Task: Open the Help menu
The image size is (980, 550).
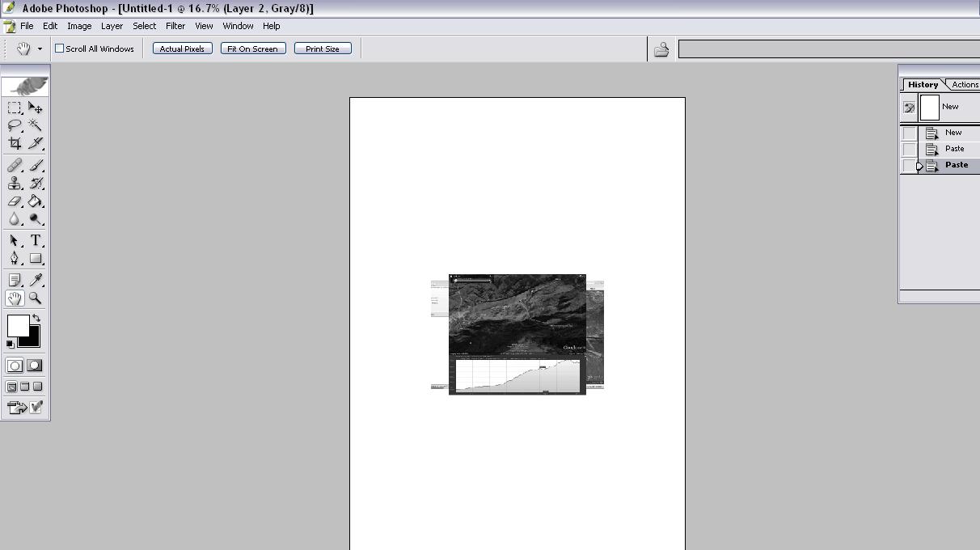Action: point(271,26)
